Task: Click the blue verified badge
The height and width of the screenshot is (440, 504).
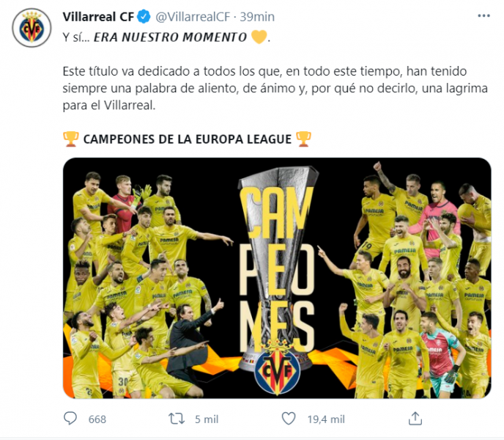Action: tap(144, 17)
